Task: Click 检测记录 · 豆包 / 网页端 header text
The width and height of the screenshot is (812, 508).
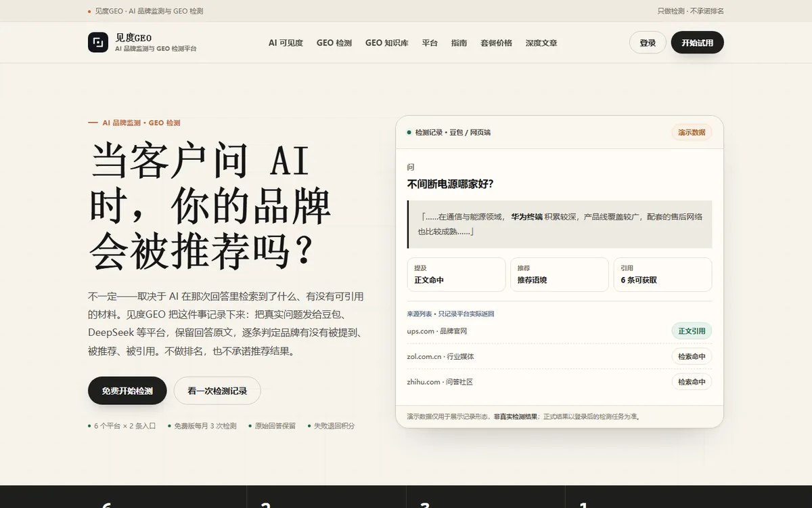Action: pos(453,132)
